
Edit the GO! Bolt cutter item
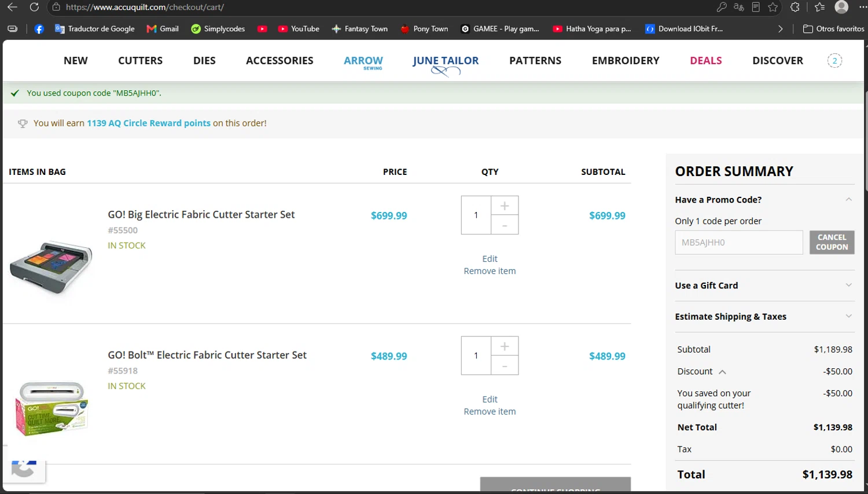pyautogui.click(x=490, y=400)
